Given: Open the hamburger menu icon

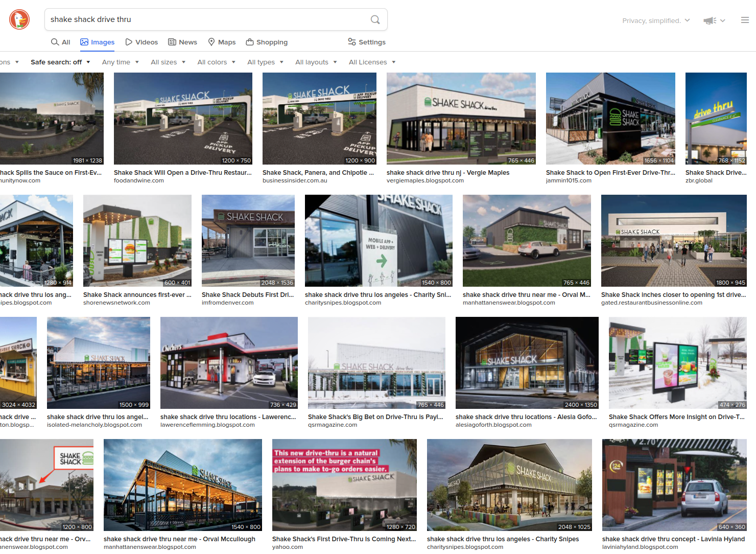Looking at the screenshot, I should [745, 20].
